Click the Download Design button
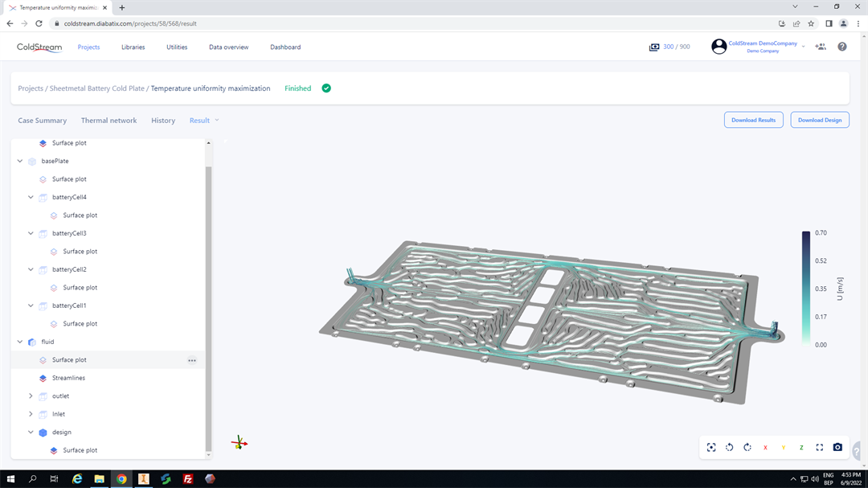 click(820, 120)
